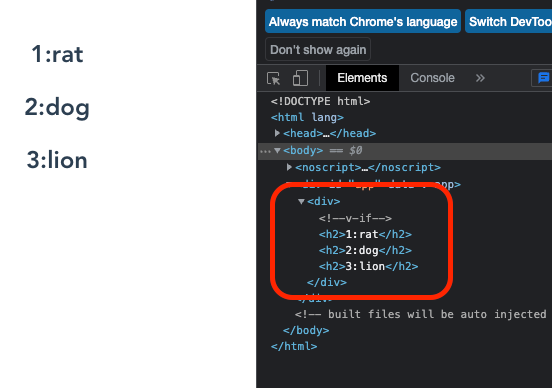This screenshot has width=552, height=388.
Task: Switch to the Console tab
Action: (x=432, y=78)
